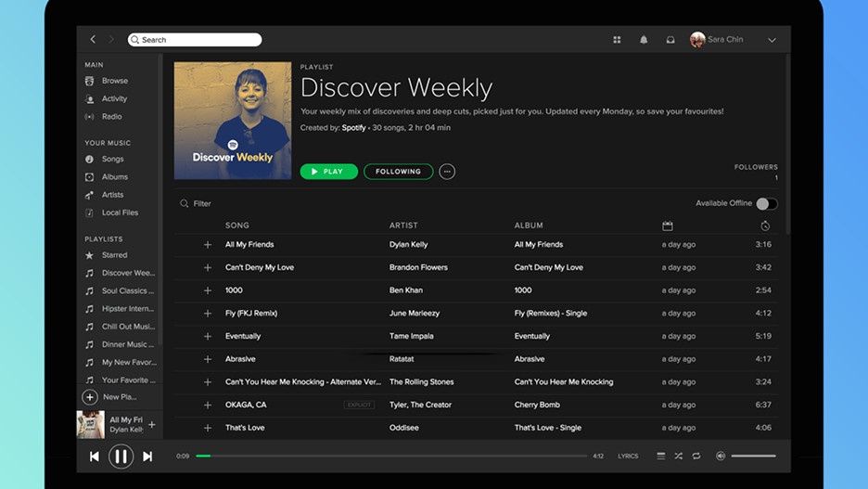The width and height of the screenshot is (868, 489).
Task: Open the more options ellipsis button
Action: [x=447, y=172]
